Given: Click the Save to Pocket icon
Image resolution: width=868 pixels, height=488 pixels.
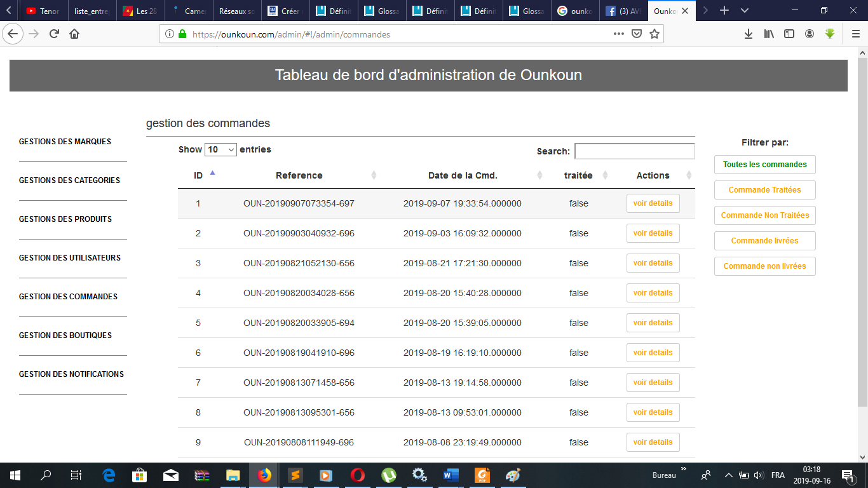Looking at the screenshot, I should pos(636,34).
